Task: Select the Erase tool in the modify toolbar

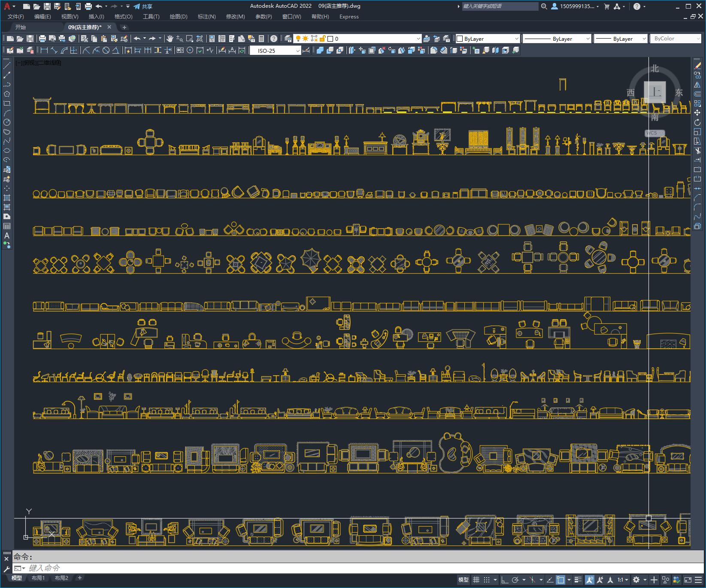Action: click(x=697, y=66)
